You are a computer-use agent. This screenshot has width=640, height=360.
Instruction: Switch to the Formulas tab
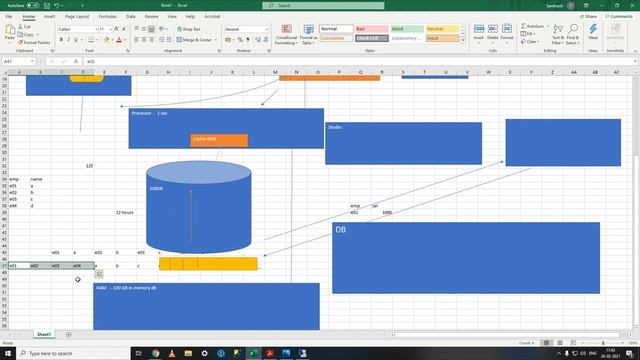[107, 16]
